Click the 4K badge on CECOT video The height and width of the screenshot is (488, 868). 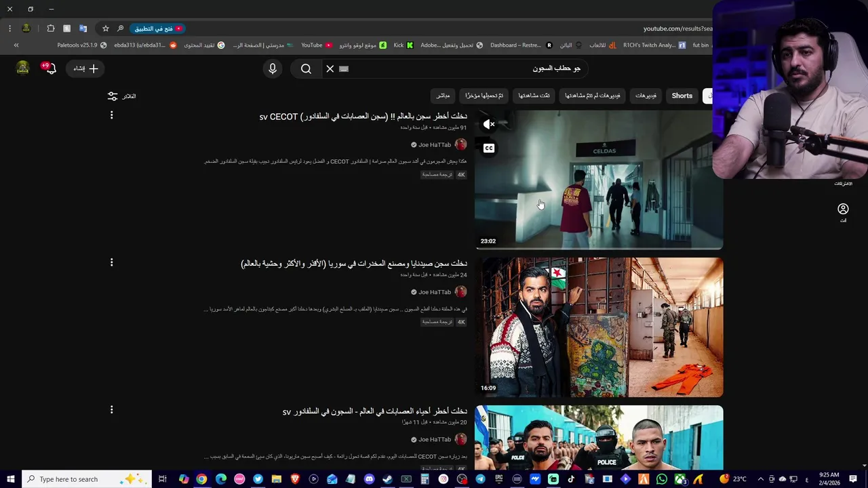point(461,175)
